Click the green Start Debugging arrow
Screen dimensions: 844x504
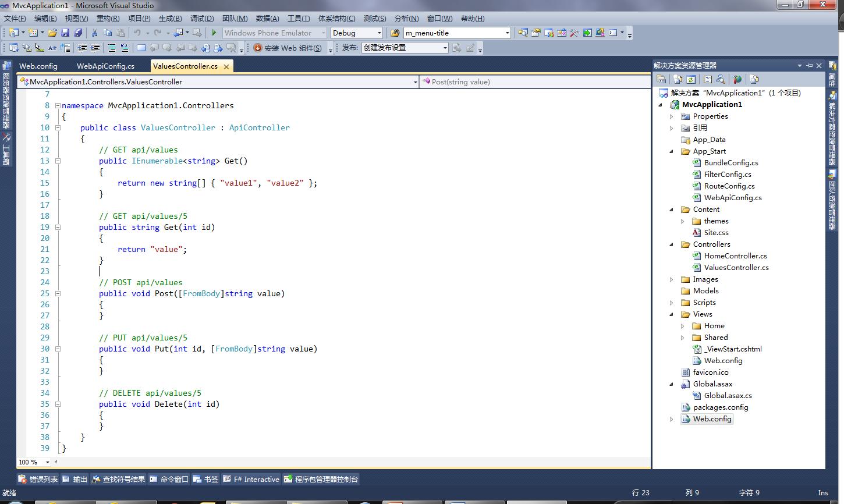214,33
